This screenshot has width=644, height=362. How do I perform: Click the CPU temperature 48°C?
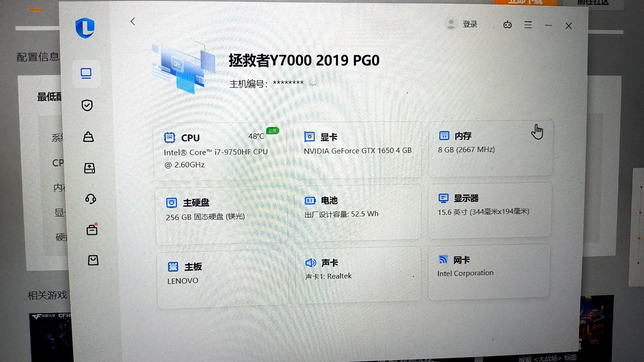256,136
